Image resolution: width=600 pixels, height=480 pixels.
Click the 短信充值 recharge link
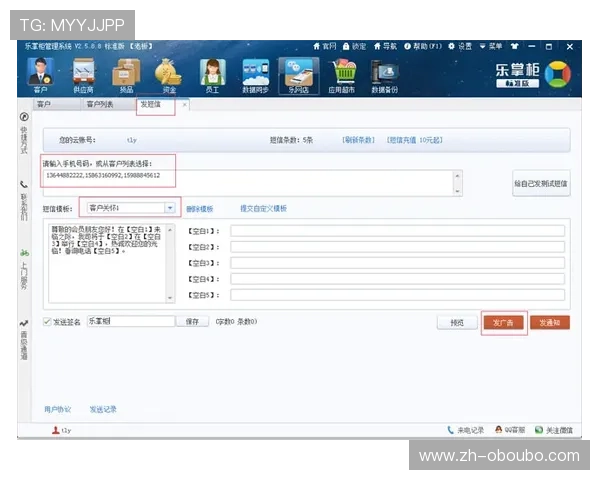pyautogui.click(x=414, y=140)
